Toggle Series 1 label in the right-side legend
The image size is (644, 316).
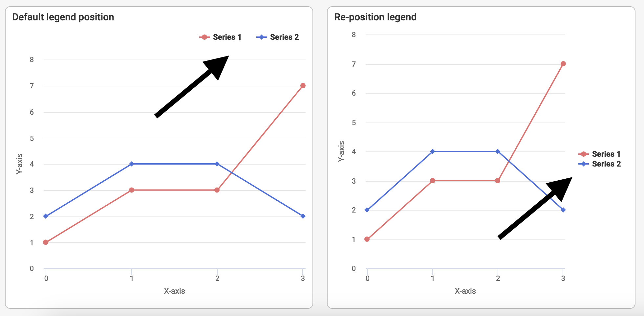[606, 154]
